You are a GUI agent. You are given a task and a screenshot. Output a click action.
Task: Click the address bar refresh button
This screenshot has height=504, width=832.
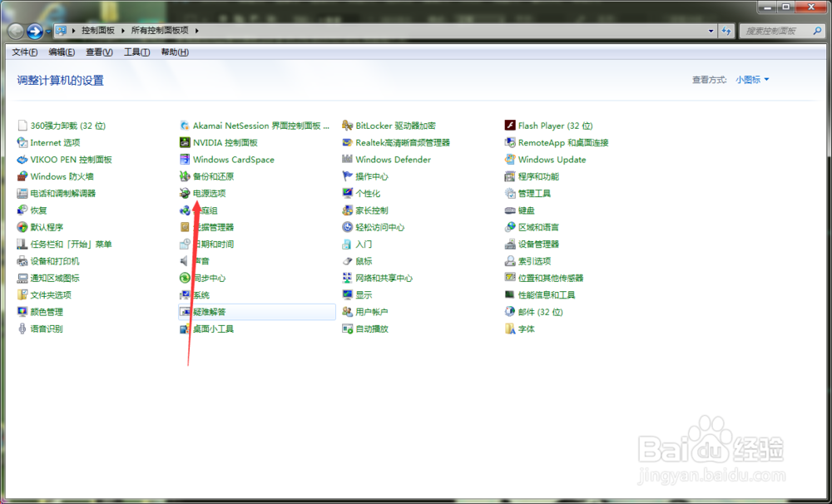pyautogui.click(x=726, y=31)
